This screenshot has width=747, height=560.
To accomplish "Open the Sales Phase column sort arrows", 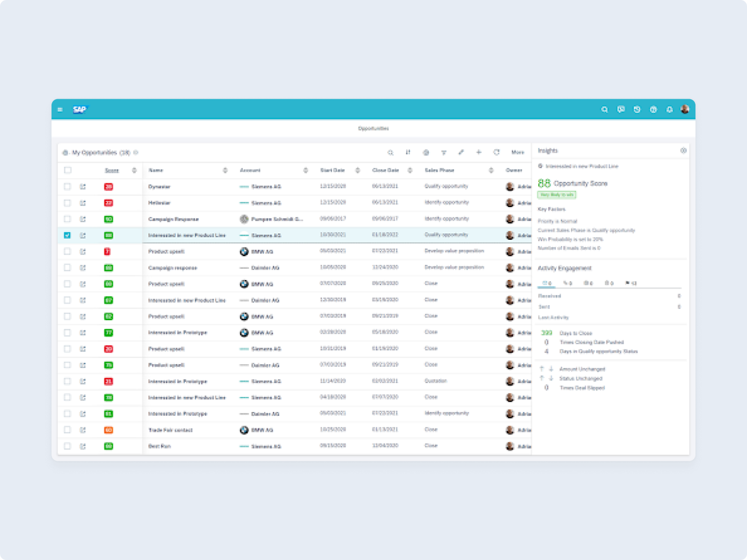I will 491,170.
